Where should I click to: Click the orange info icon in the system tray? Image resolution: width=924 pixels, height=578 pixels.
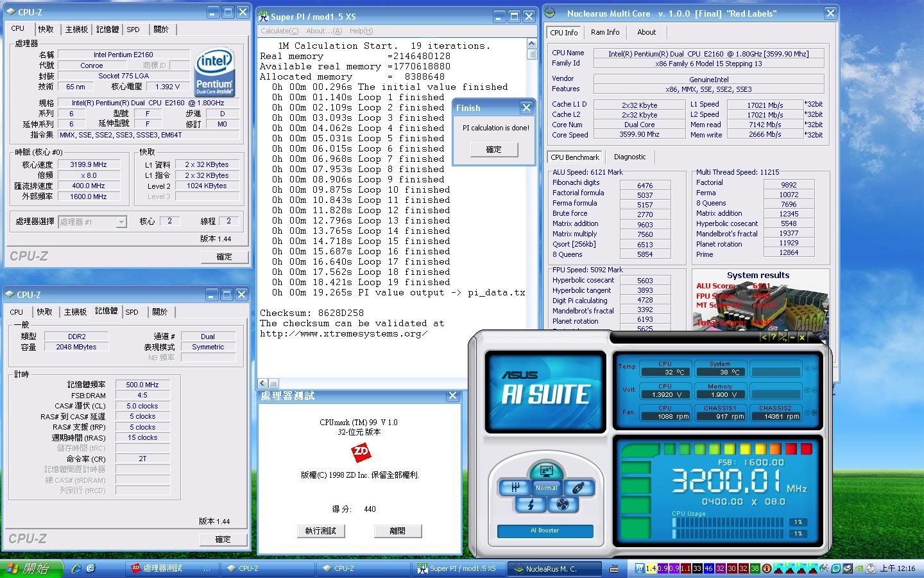767,568
